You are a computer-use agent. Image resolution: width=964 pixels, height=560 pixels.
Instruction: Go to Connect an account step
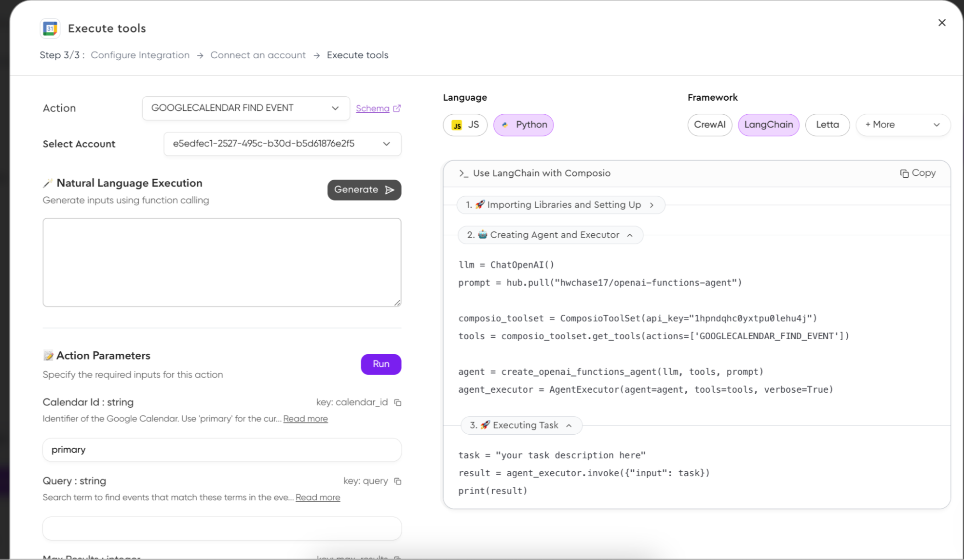click(258, 55)
